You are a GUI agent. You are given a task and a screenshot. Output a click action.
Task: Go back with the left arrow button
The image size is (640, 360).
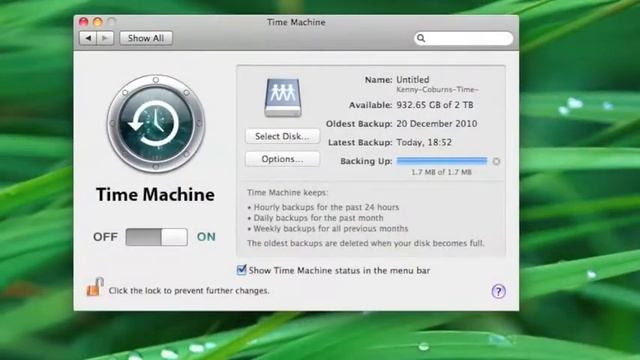[88, 38]
